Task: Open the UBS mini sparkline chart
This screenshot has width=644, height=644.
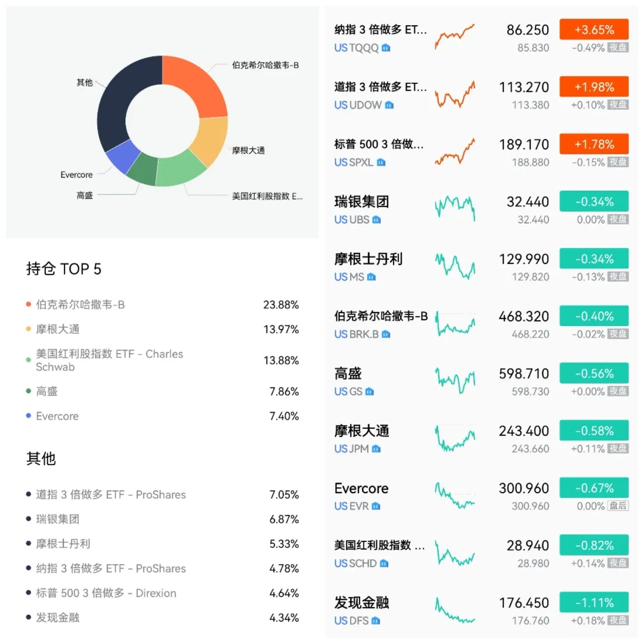Action: [454, 209]
